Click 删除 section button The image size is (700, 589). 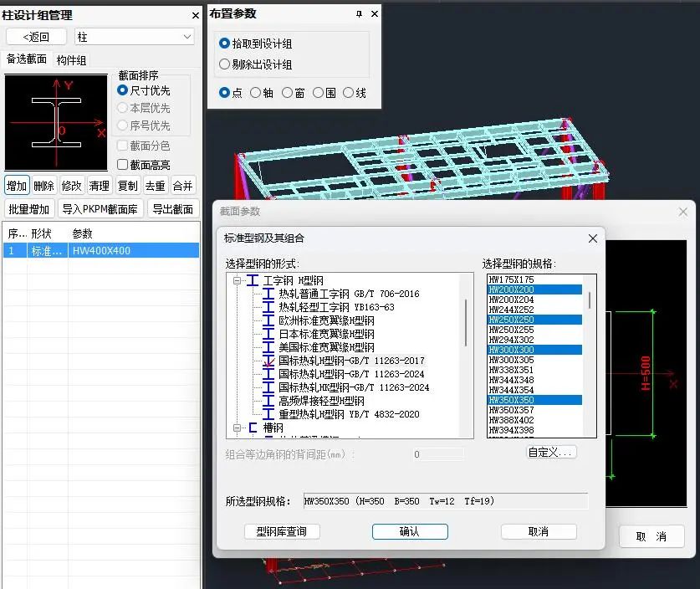point(43,186)
